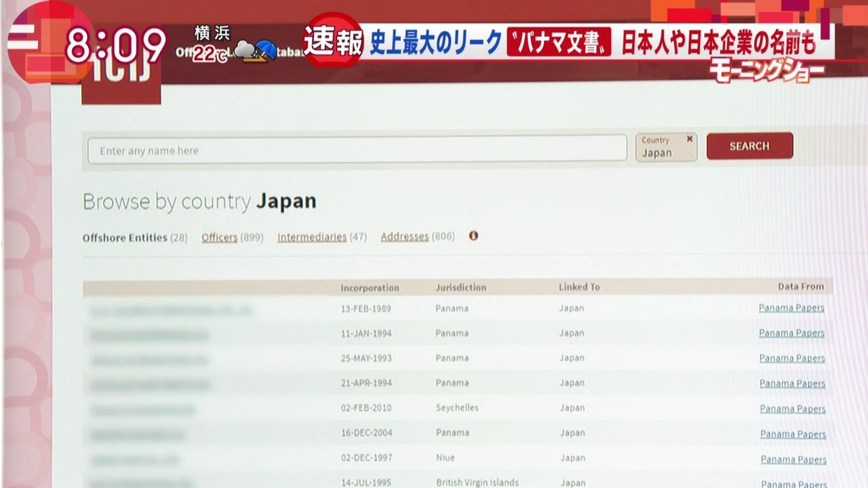Click the info icon beside Addresses
This screenshot has width=868, height=488.
pyautogui.click(x=473, y=236)
